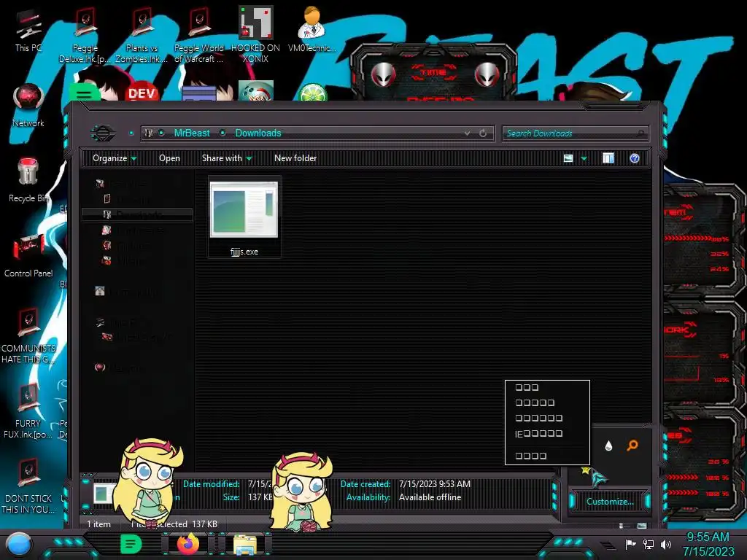Select Homegroup house icon in navigation pane
Screen dimensions: 747x560
coord(99,291)
